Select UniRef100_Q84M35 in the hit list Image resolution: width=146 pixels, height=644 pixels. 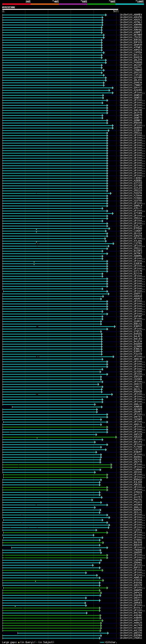click(131, 45)
